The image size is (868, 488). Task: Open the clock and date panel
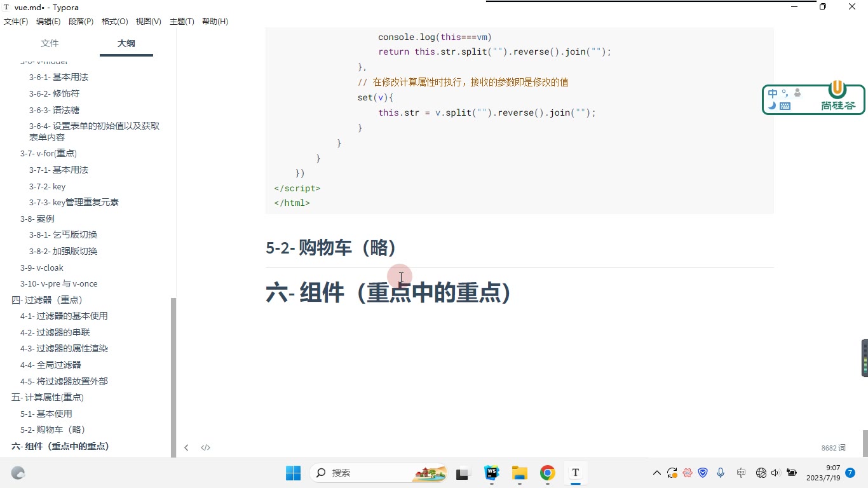(824, 473)
